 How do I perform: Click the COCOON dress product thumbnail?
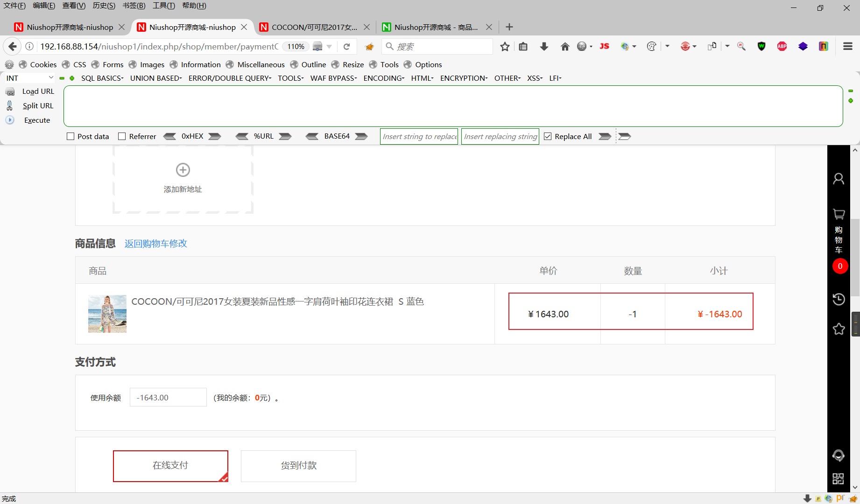point(107,314)
